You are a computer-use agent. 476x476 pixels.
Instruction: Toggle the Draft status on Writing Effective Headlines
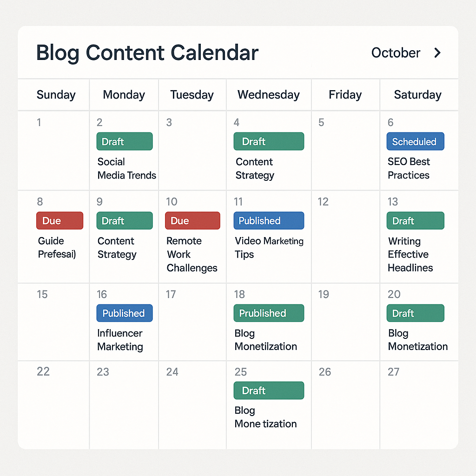pos(415,220)
